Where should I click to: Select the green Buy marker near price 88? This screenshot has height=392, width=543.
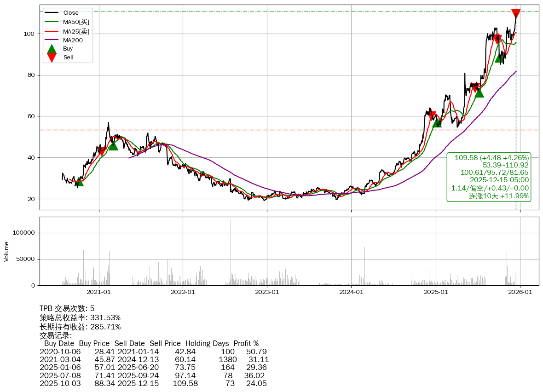click(x=500, y=58)
